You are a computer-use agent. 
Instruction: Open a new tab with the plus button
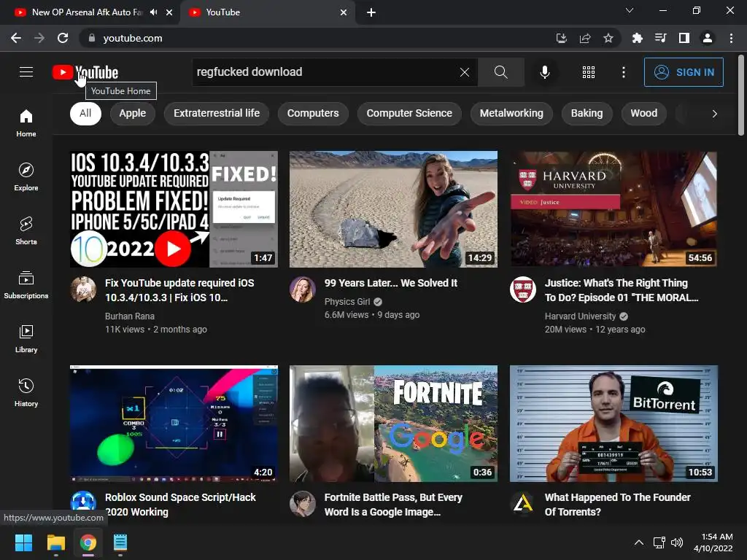(x=371, y=12)
